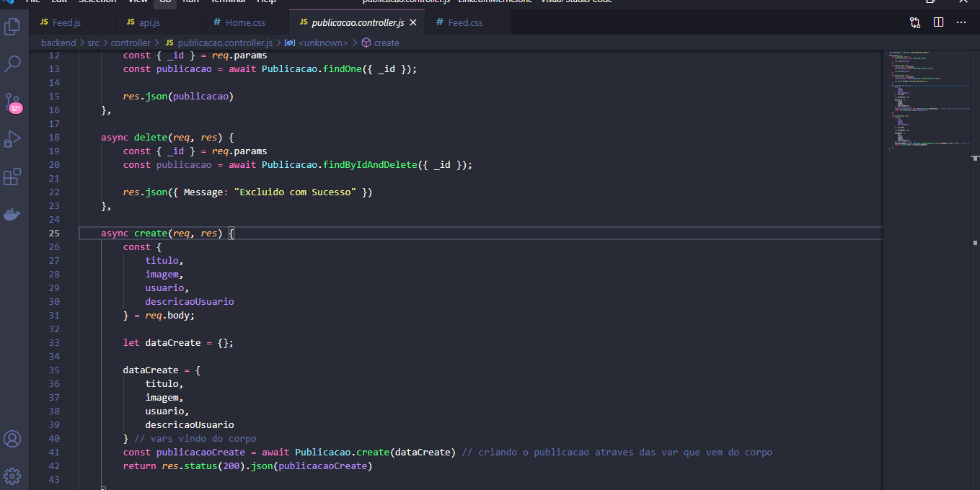Viewport: 980px width, 490px height.
Task: Open the Explorer sidebar icon
Action: point(12,26)
